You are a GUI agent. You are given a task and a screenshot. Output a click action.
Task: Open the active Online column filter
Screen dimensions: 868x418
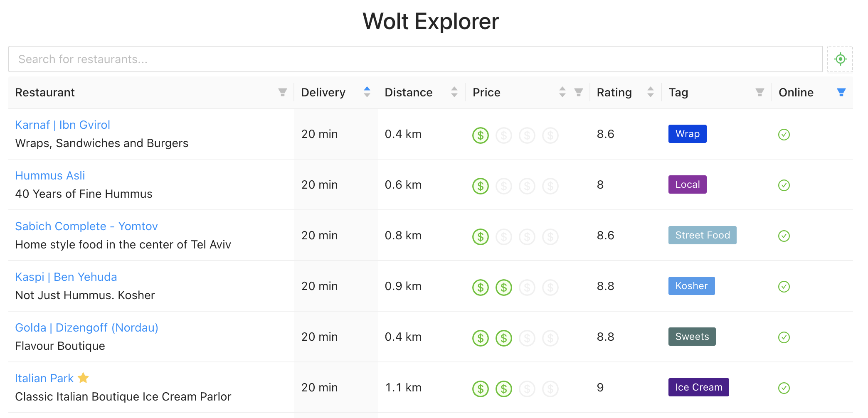(841, 92)
